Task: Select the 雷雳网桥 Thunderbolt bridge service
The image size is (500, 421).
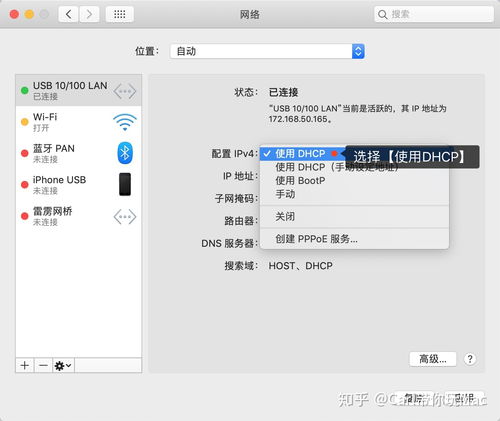Action: pos(79,216)
